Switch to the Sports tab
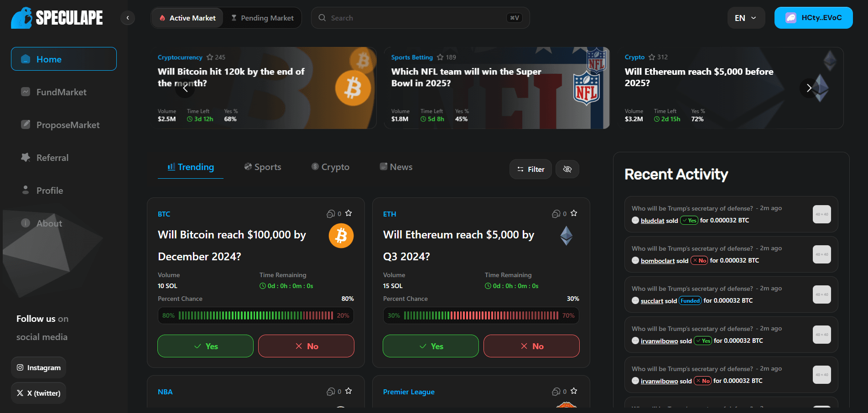The height and width of the screenshot is (413, 868). 263,167
